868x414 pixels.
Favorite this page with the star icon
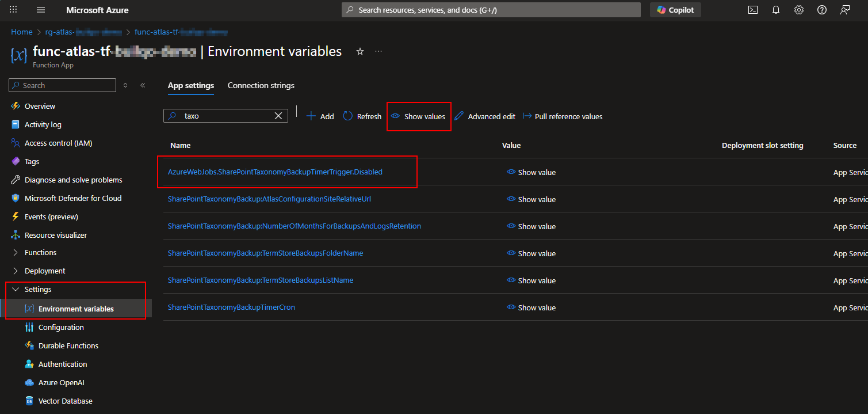click(360, 52)
